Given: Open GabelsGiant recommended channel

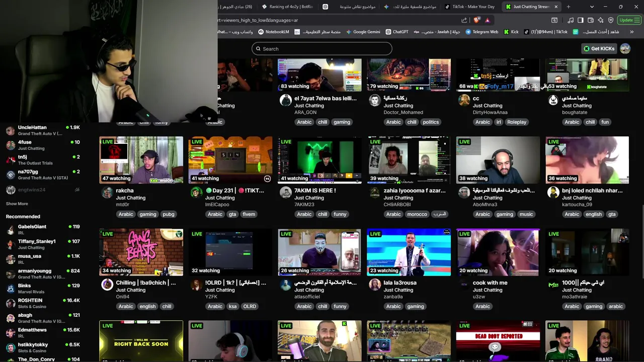Looking at the screenshot, I should point(43,230).
